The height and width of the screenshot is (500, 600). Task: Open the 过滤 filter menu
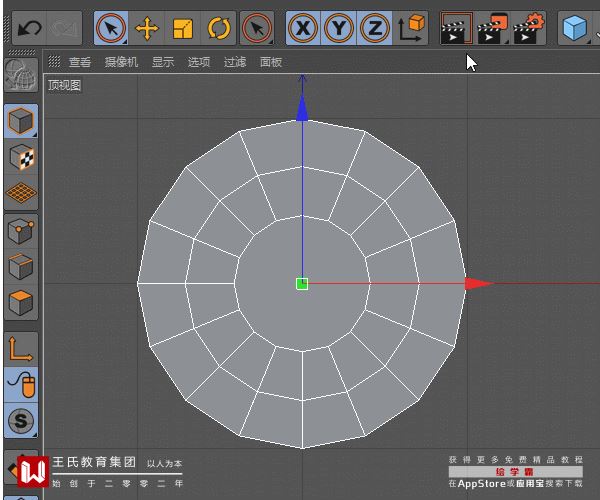[x=235, y=62]
